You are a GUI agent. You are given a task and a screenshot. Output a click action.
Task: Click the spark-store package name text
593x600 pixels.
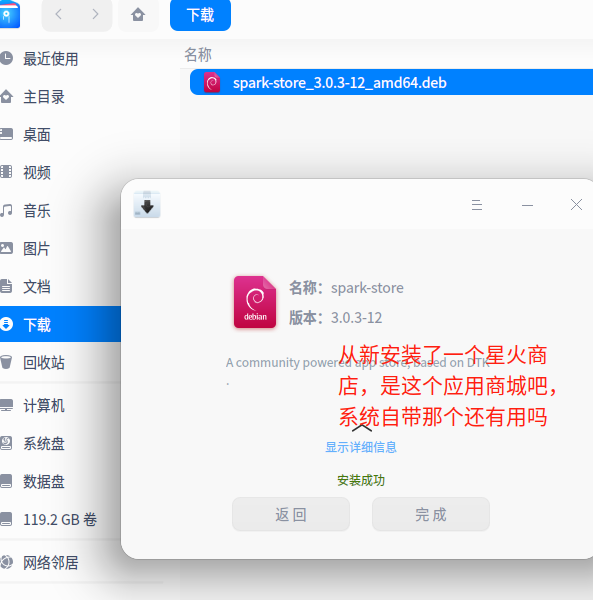(x=367, y=288)
